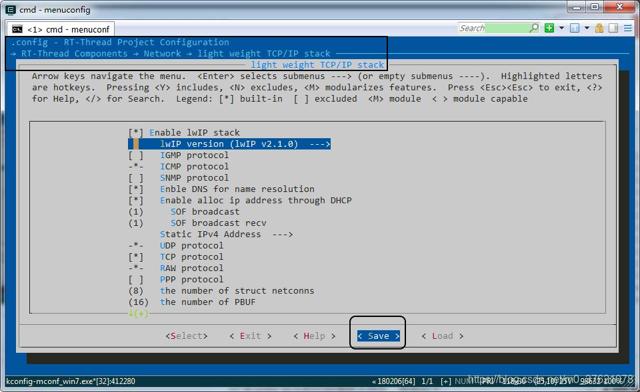
Task: Click the < Save > button
Action: click(x=378, y=336)
